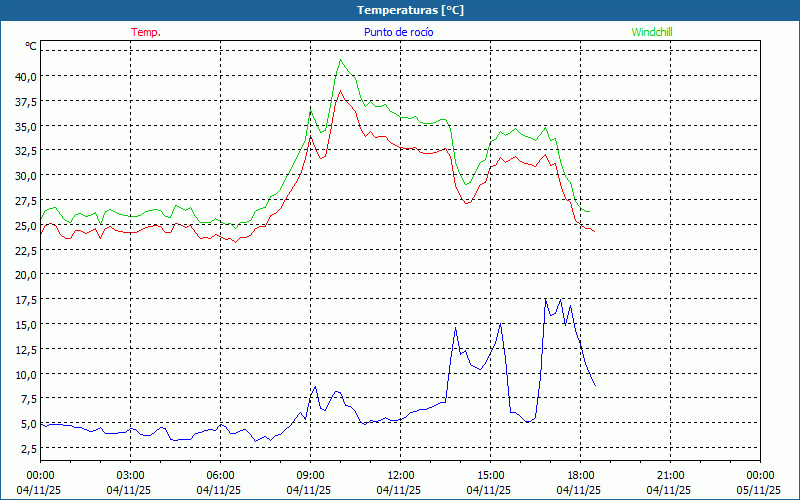The image size is (800, 500).
Task: Click the °C unit label above the y-axis
Action: (31, 46)
